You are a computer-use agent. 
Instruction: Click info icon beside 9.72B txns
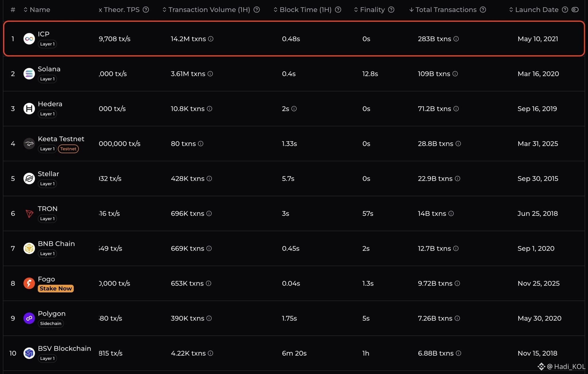pos(457,283)
